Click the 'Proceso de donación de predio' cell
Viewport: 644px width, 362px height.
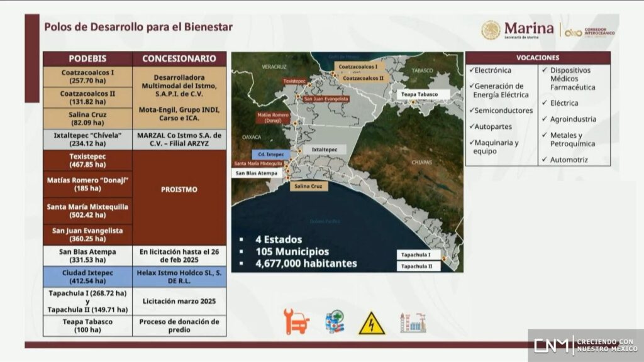click(x=179, y=326)
